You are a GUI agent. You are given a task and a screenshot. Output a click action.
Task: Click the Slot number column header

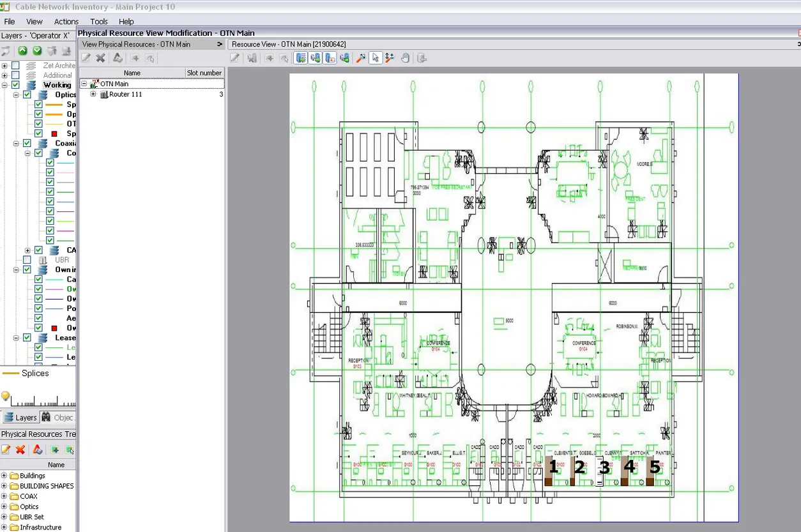coord(204,73)
